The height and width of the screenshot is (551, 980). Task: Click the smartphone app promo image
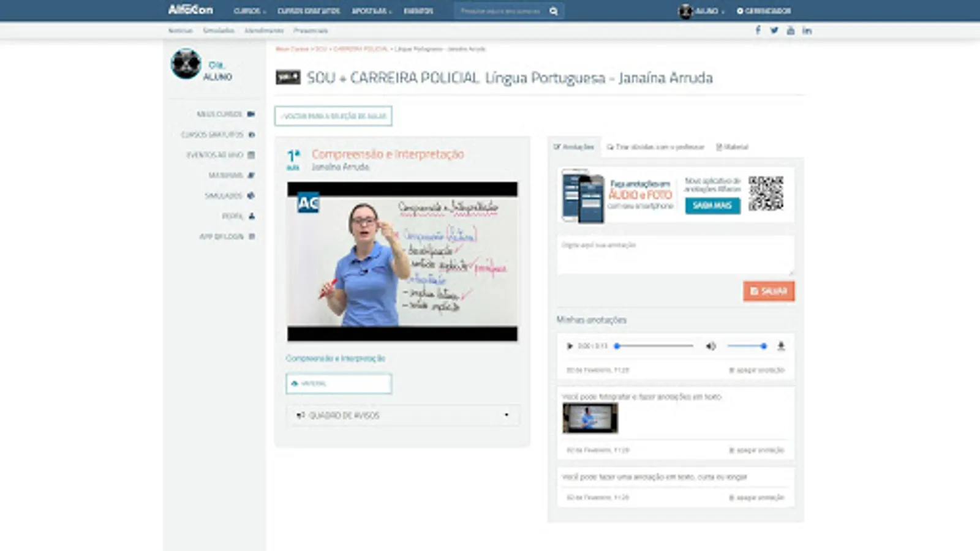582,196
